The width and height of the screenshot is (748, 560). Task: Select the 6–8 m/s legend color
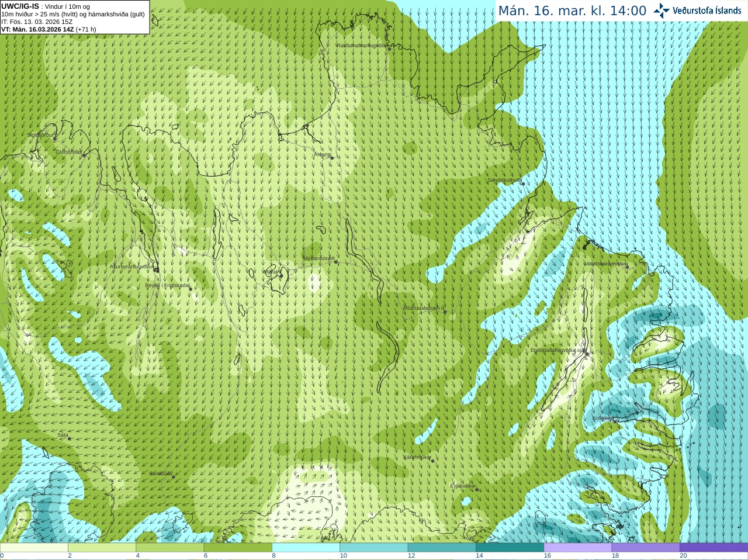click(x=238, y=548)
